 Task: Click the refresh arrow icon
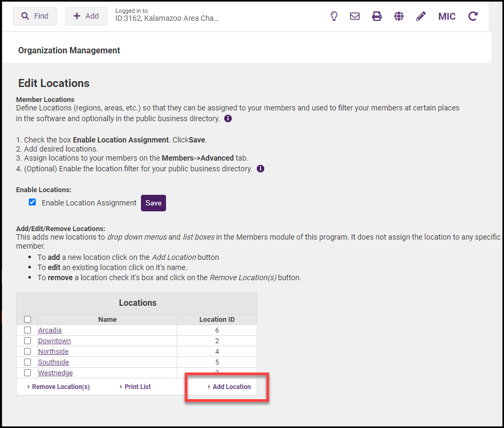pos(472,16)
